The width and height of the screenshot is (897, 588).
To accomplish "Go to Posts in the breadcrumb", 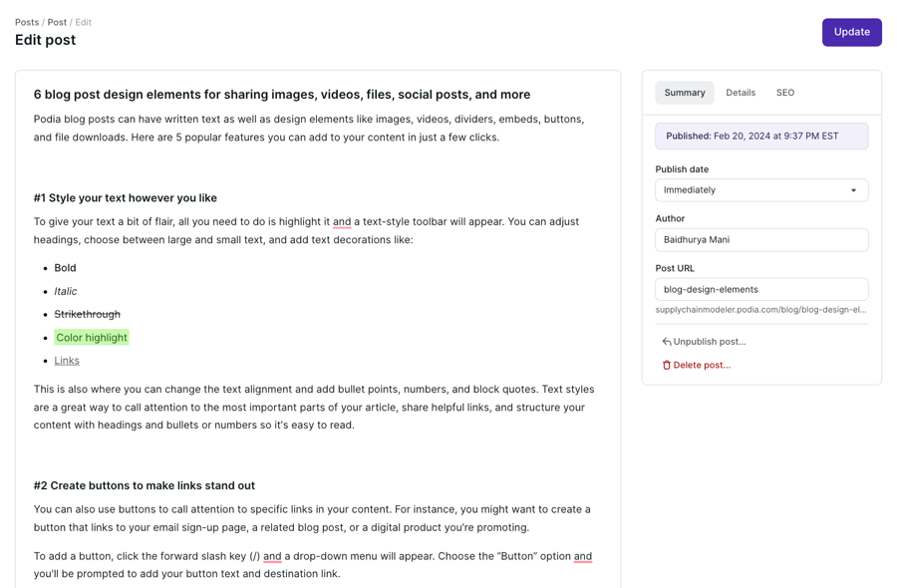I will click(27, 22).
